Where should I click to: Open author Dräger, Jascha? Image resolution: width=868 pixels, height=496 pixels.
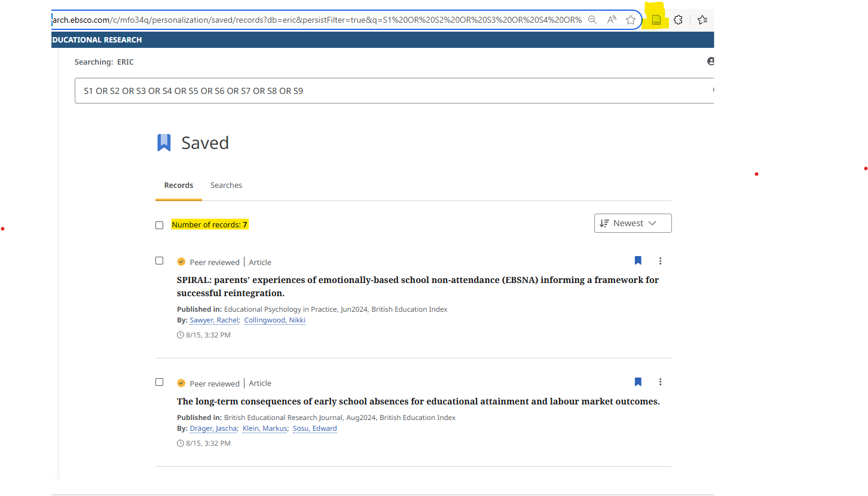click(x=213, y=428)
